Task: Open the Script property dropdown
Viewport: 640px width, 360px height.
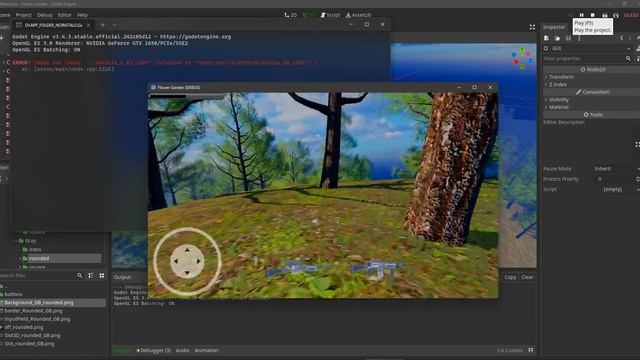Action: click(x=616, y=189)
